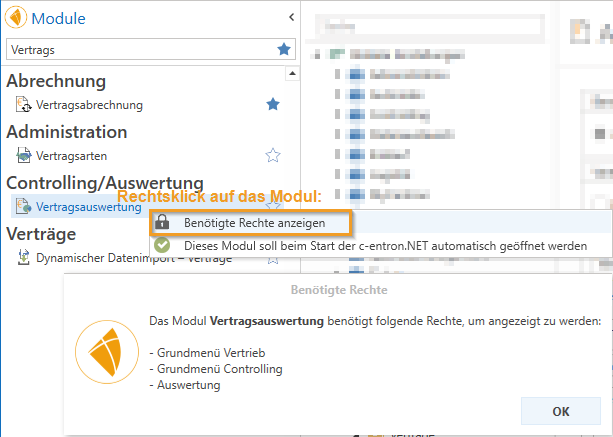Select the Abrechnung category header
The width and height of the screenshot is (613, 437).
tap(56, 80)
